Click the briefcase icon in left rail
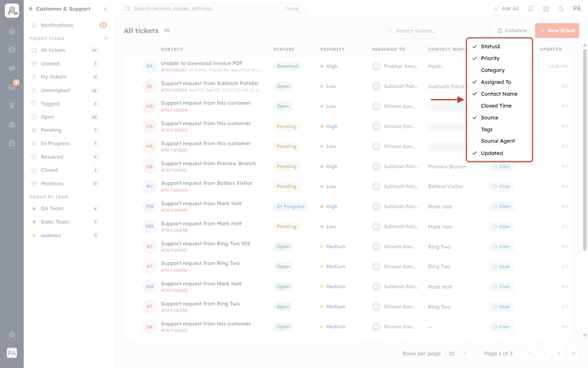The width and height of the screenshot is (588, 368). coord(12,50)
